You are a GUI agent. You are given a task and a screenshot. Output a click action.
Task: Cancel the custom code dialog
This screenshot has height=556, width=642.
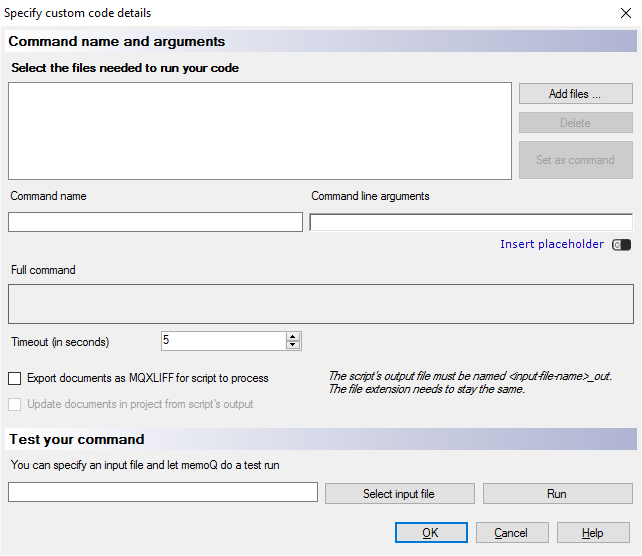point(512,533)
